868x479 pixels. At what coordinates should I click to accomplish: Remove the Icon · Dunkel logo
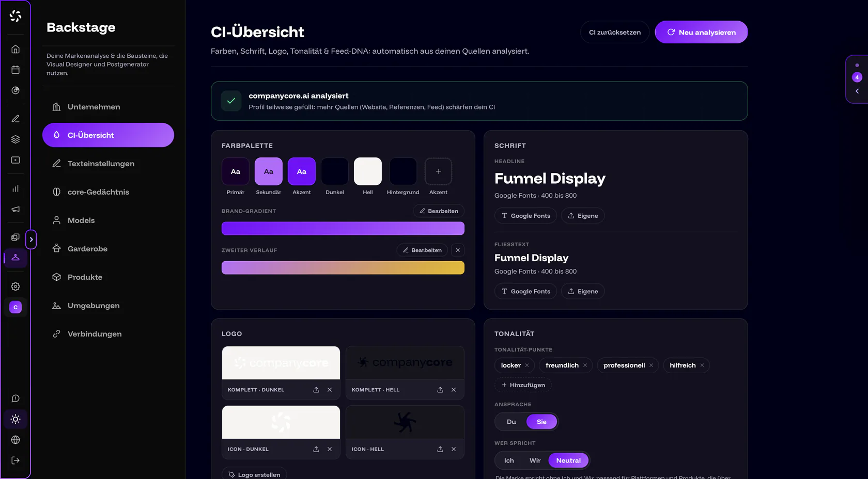click(330, 449)
